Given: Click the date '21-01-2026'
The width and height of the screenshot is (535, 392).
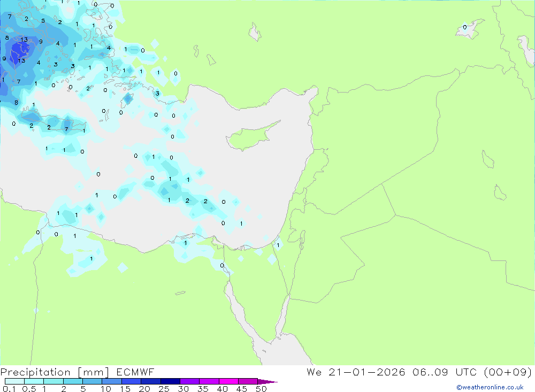Looking at the screenshot, I should tap(367, 372).
